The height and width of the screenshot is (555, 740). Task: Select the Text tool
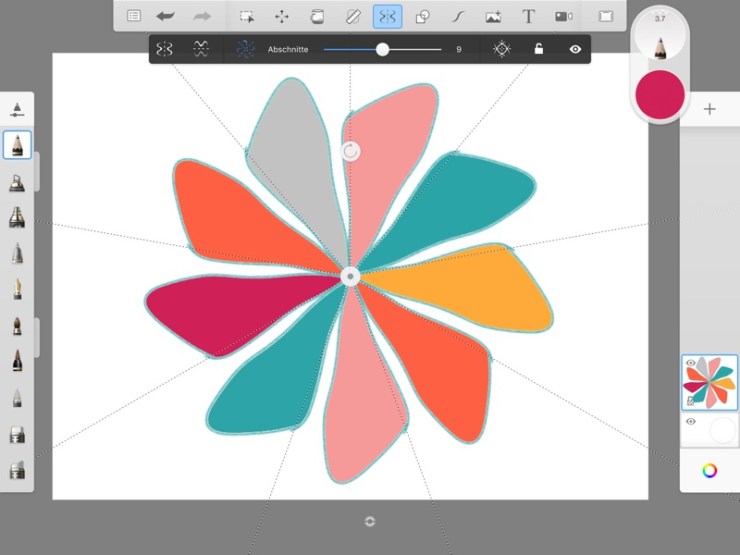click(x=528, y=16)
